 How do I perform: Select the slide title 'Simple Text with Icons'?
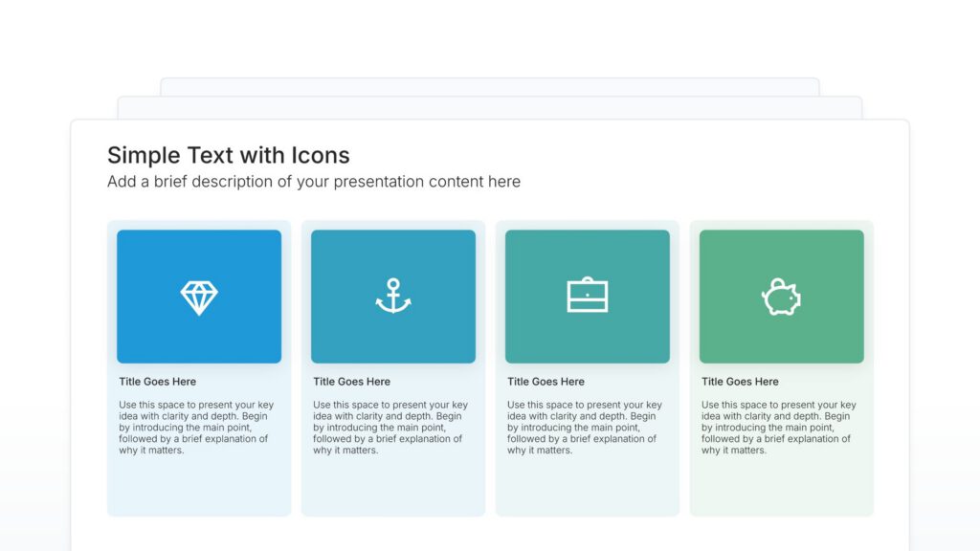coord(230,155)
